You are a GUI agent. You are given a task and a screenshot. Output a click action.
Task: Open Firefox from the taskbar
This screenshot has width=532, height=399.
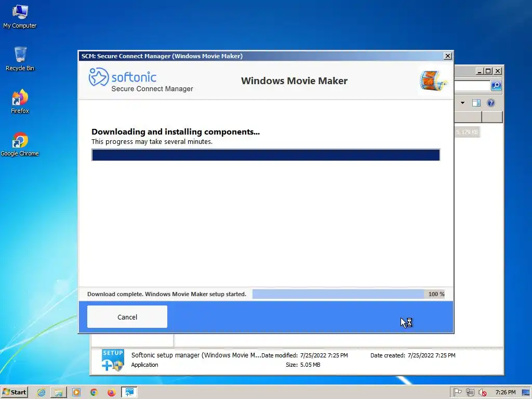pos(111,392)
